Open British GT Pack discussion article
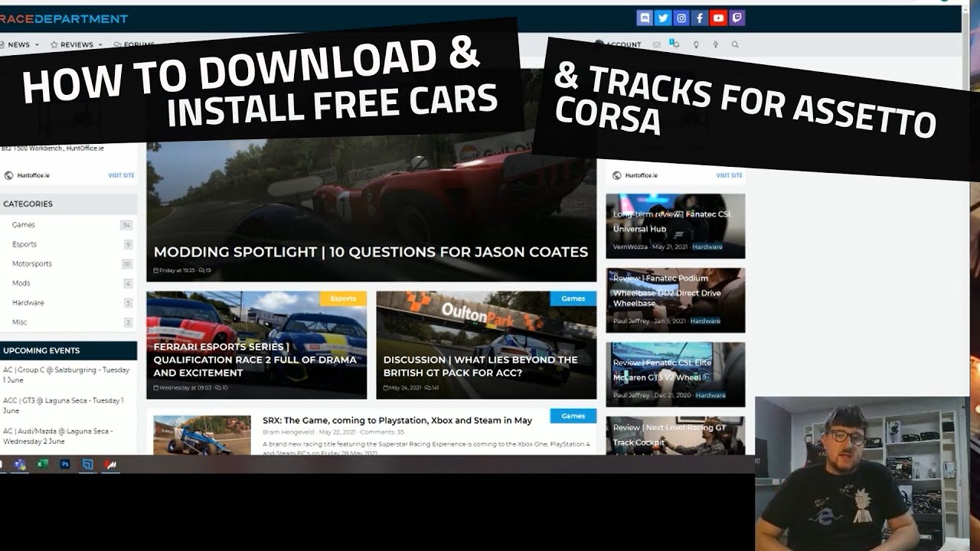The image size is (980, 551). click(x=481, y=366)
